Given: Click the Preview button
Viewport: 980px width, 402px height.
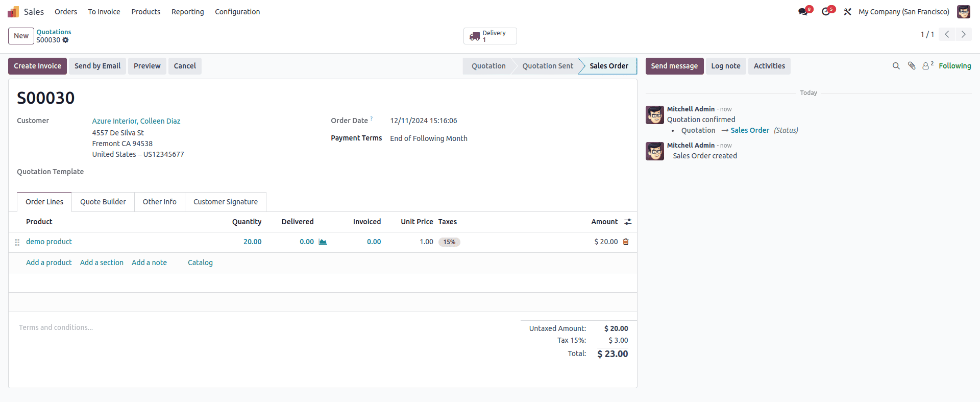Looking at the screenshot, I should point(147,66).
